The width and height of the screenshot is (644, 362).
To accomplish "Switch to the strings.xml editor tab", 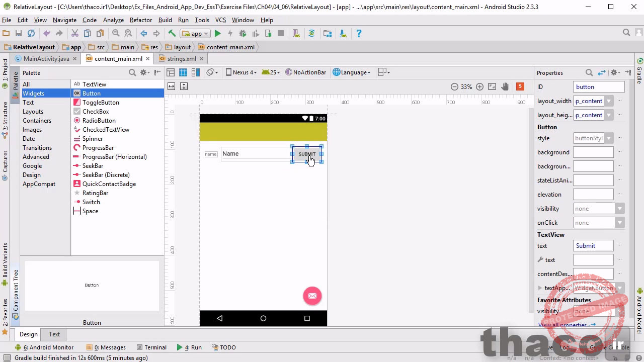I will click(x=181, y=59).
